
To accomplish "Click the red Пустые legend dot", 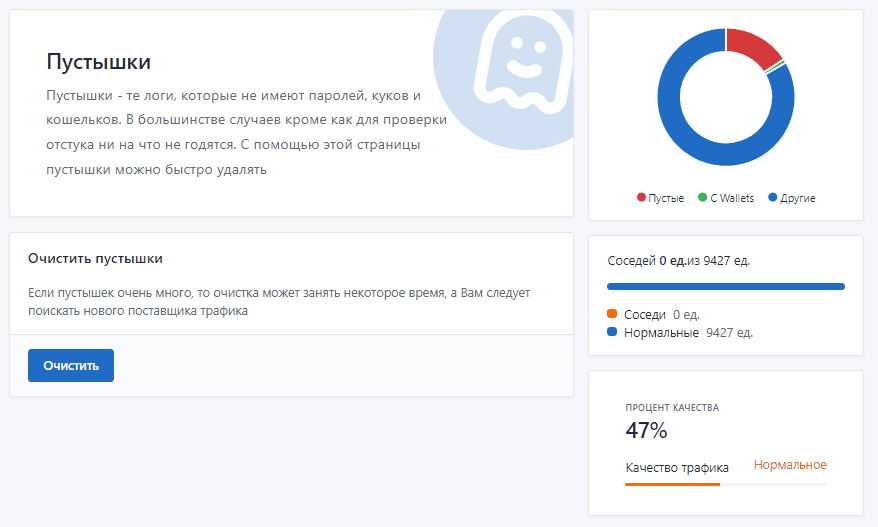I will tap(641, 198).
